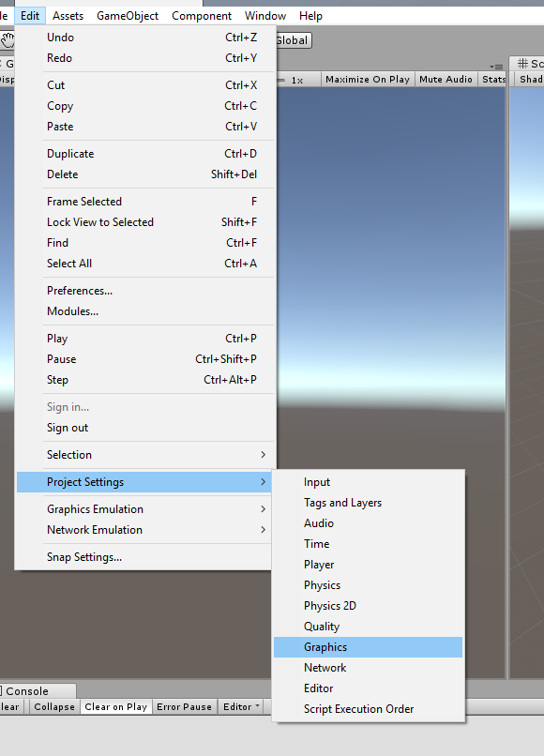Open the Editor dropdown in Console
544x756 pixels.
(241, 706)
